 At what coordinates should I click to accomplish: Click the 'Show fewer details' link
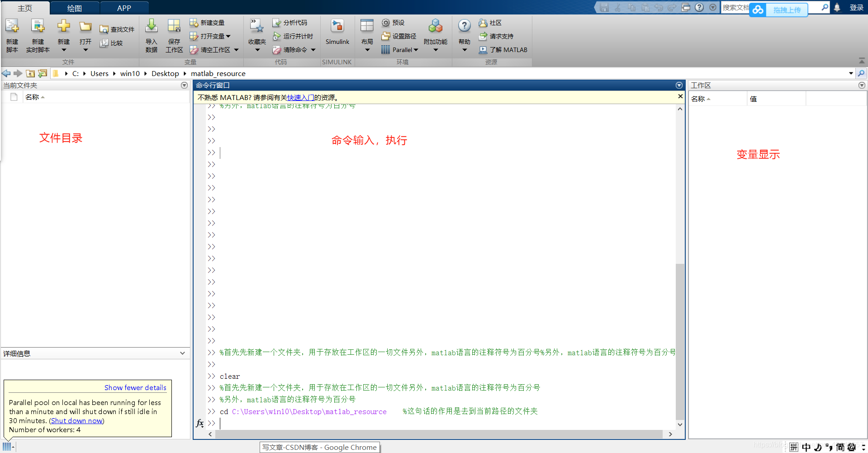[135, 388]
